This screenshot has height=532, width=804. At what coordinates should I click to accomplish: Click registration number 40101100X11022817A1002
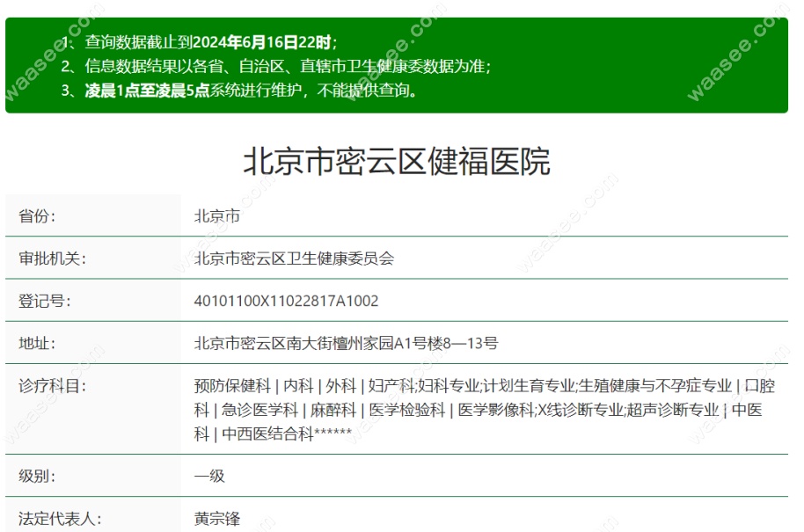[286, 301]
